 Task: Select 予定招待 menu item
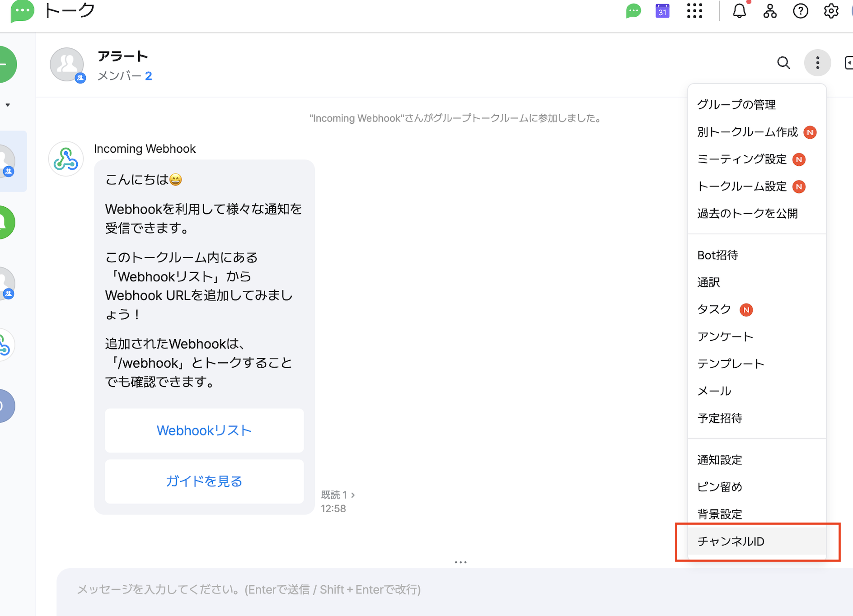click(757, 418)
